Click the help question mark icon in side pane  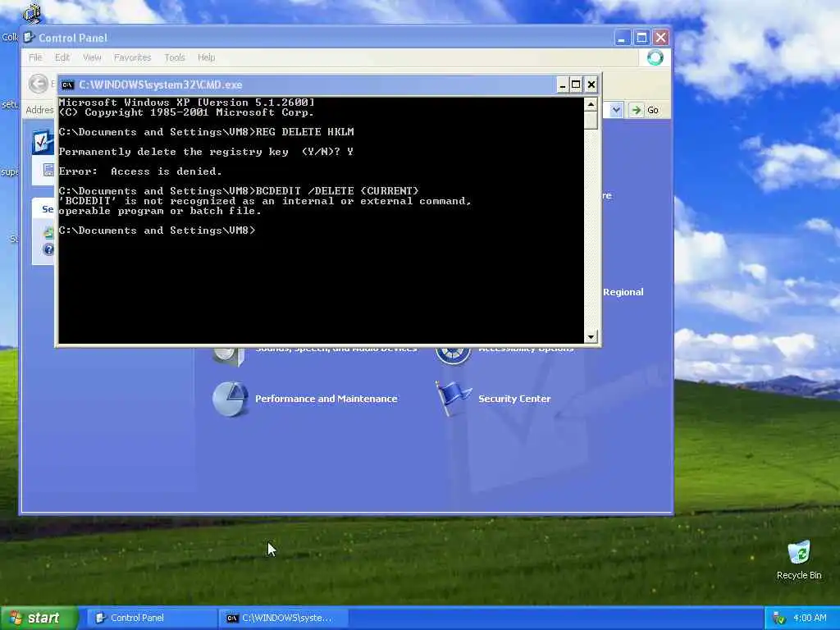pos(48,249)
